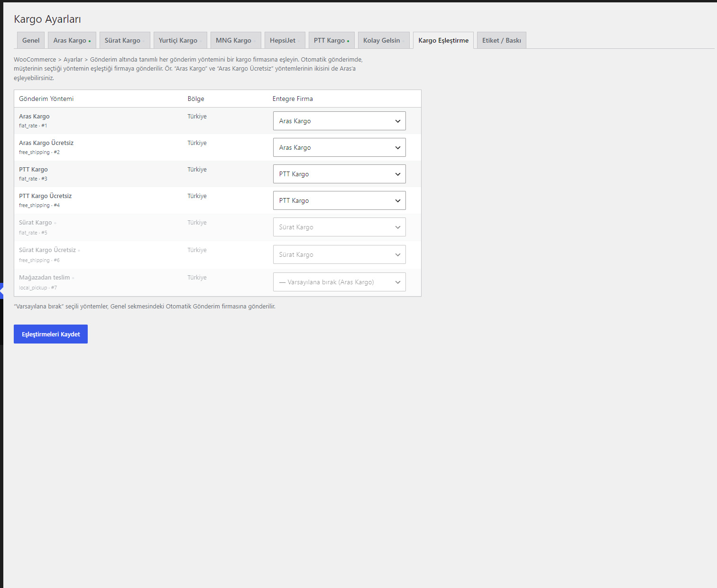The height and width of the screenshot is (588, 717).
Task: Click the Gönderim Yöntemi column header
Action: point(46,99)
